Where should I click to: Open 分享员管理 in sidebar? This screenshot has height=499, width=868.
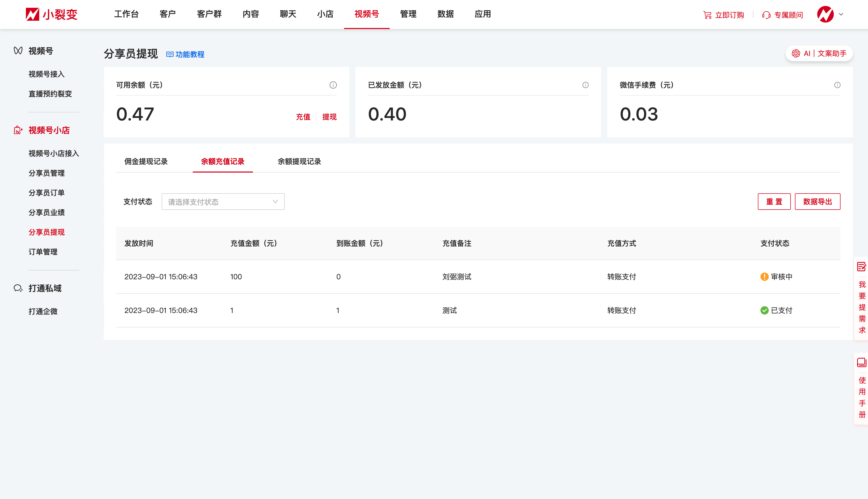click(47, 173)
